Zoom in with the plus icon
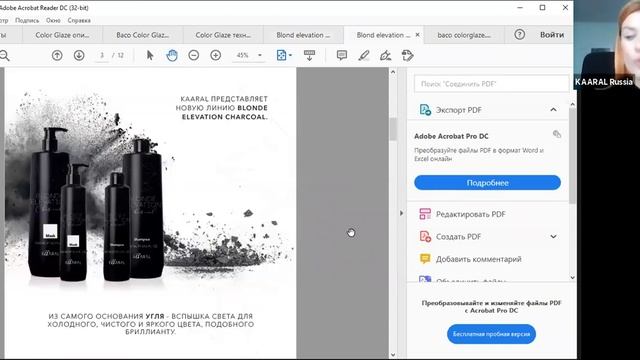This screenshot has width=640, height=360. tap(216, 55)
